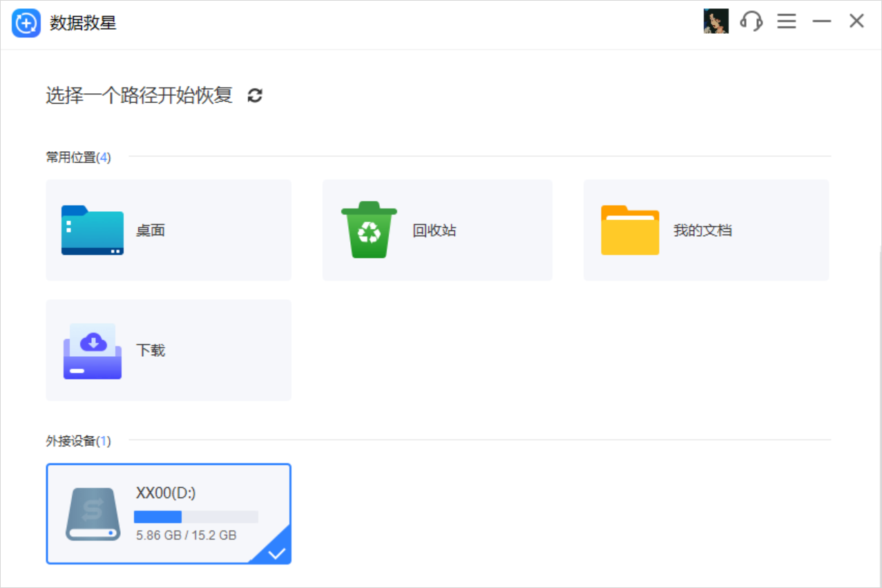Select the 桌面 recovery location card
882x588 pixels.
(169, 229)
